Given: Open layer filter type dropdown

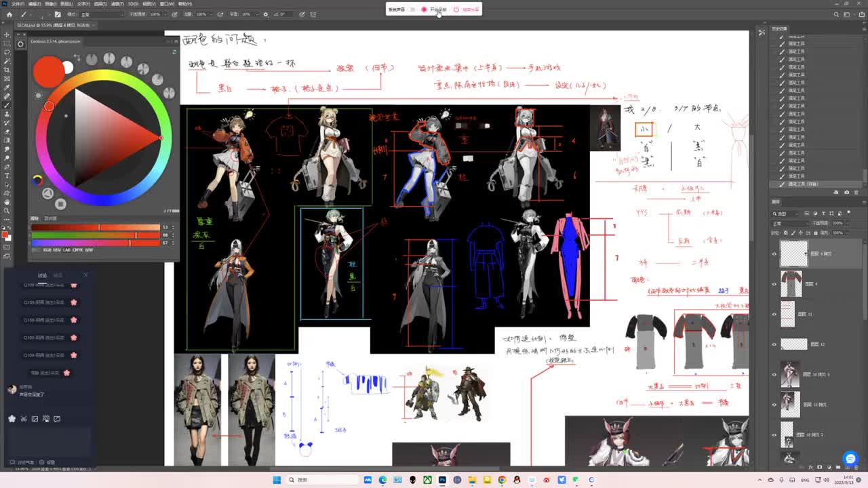Looking at the screenshot, I should tap(785, 213).
